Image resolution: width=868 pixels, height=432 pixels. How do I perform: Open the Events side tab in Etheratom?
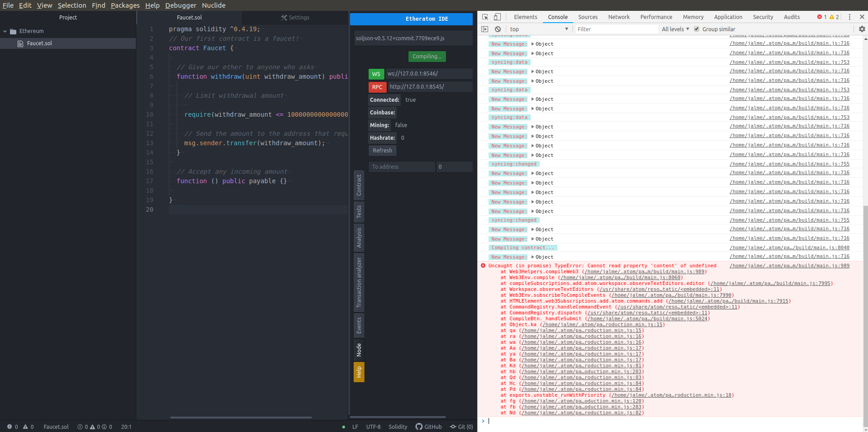(x=359, y=326)
